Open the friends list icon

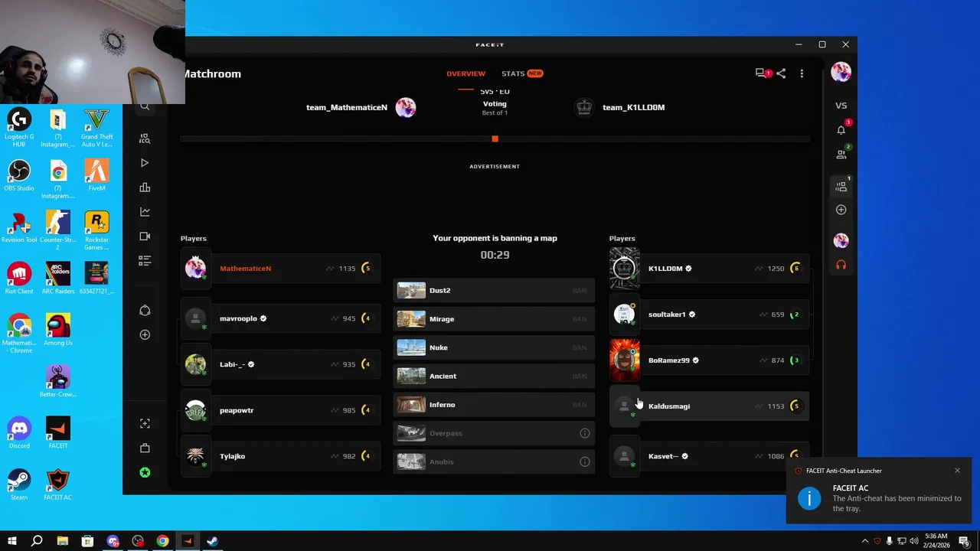tap(841, 154)
